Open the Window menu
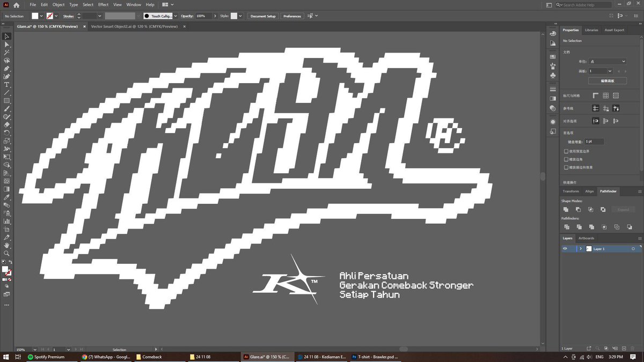This screenshot has width=644, height=362. (134, 5)
